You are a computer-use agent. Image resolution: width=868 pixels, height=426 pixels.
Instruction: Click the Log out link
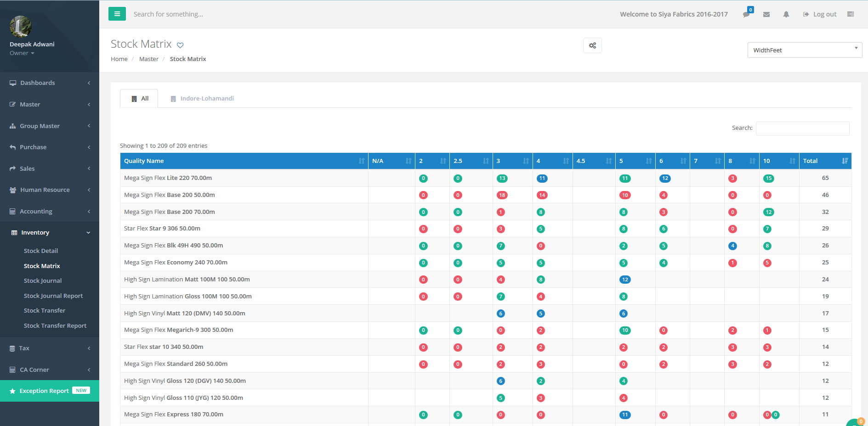[820, 14]
